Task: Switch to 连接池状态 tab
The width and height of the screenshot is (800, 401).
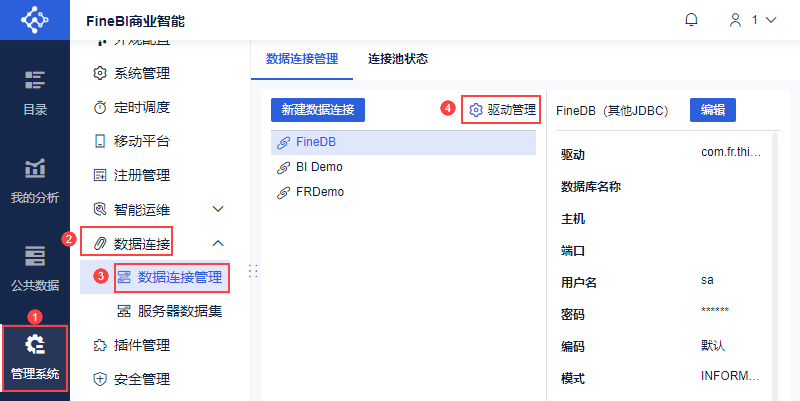Action: pyautogui.click(x=398, y=59)
